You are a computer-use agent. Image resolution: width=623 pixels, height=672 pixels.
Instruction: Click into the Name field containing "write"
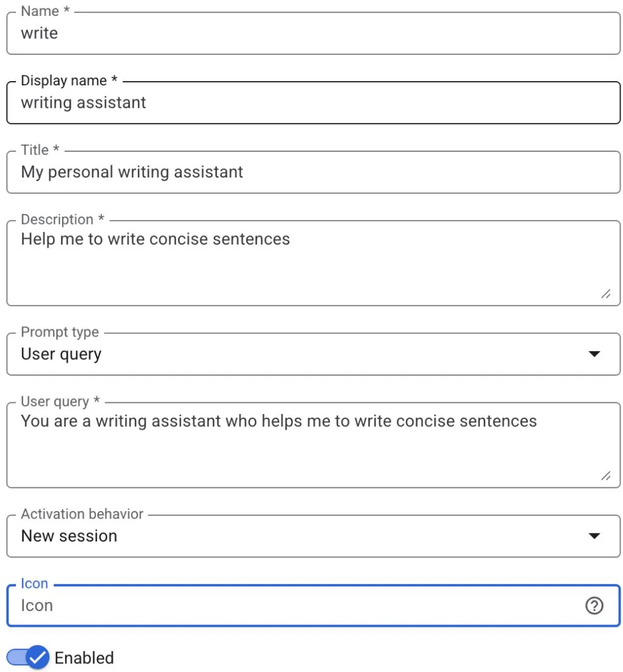click(305, 34)
